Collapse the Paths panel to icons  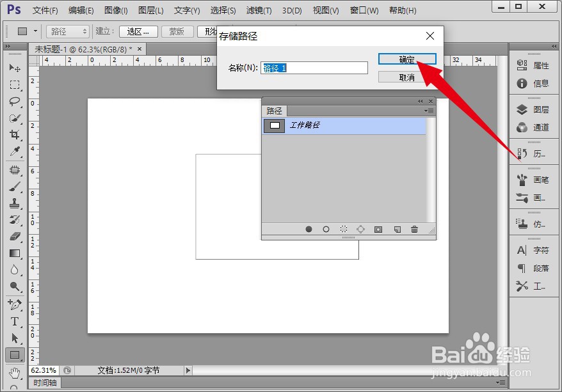420,101
